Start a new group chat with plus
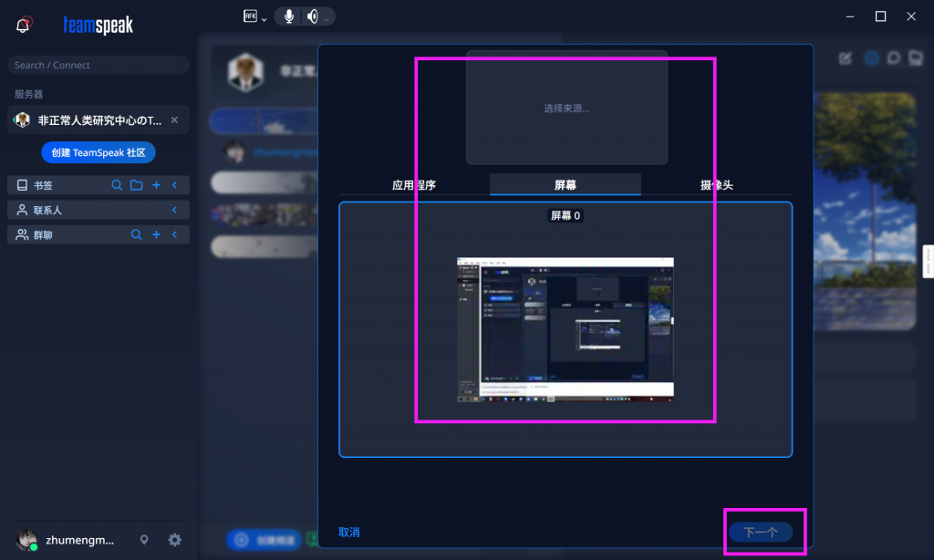Screen dimensions: 934x560 [156, 234]
